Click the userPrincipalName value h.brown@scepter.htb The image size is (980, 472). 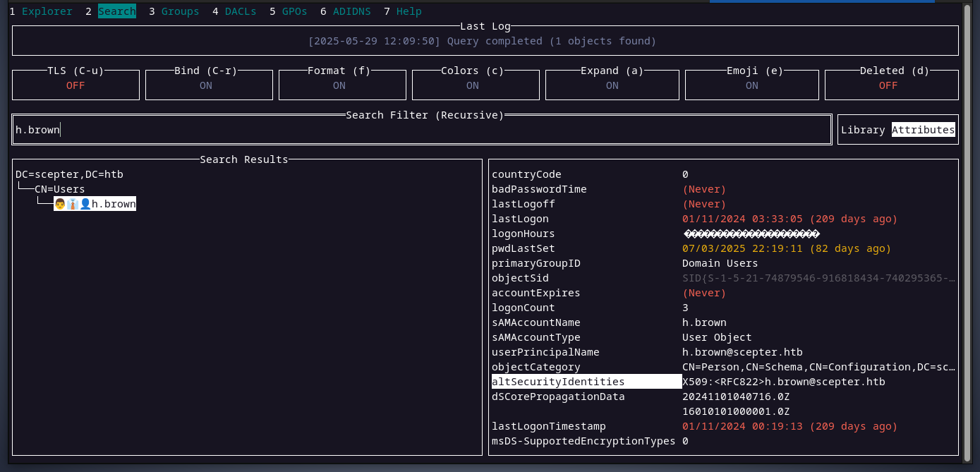(742, 352)
